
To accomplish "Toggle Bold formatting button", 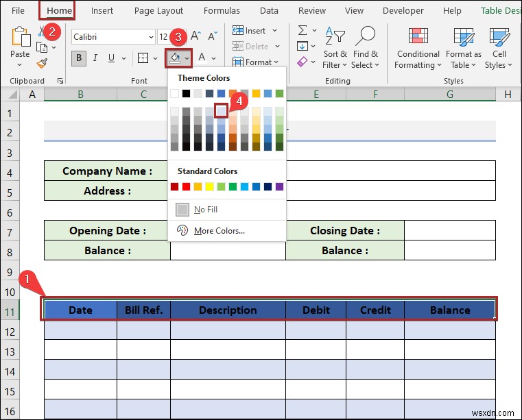I will (79, 58).
